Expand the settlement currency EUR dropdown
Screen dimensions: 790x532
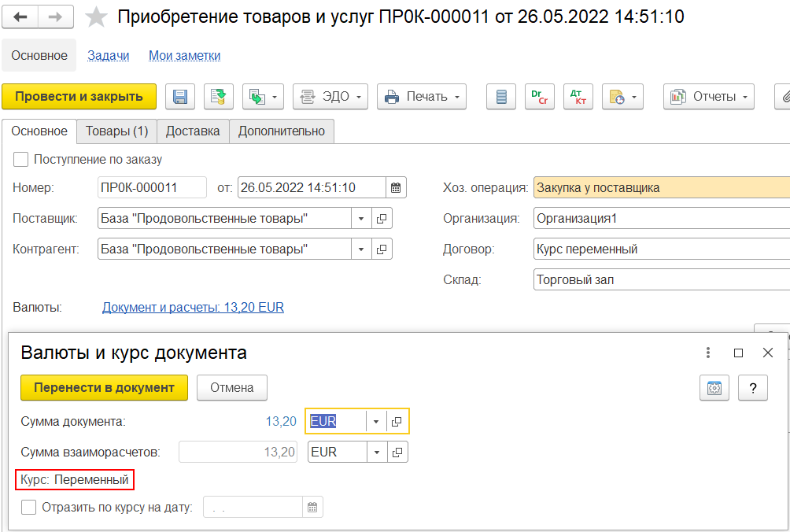[377, 453]
